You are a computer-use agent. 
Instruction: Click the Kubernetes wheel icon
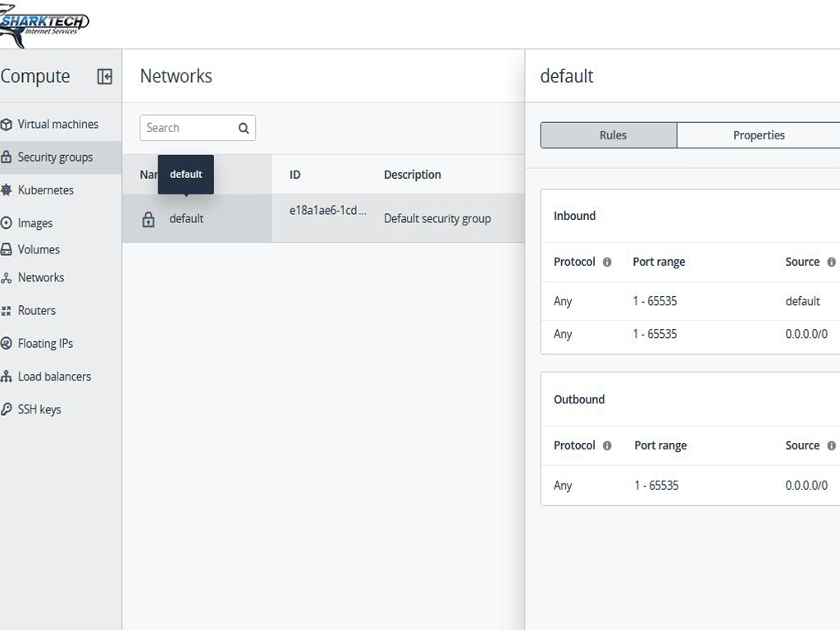[7, 190]
